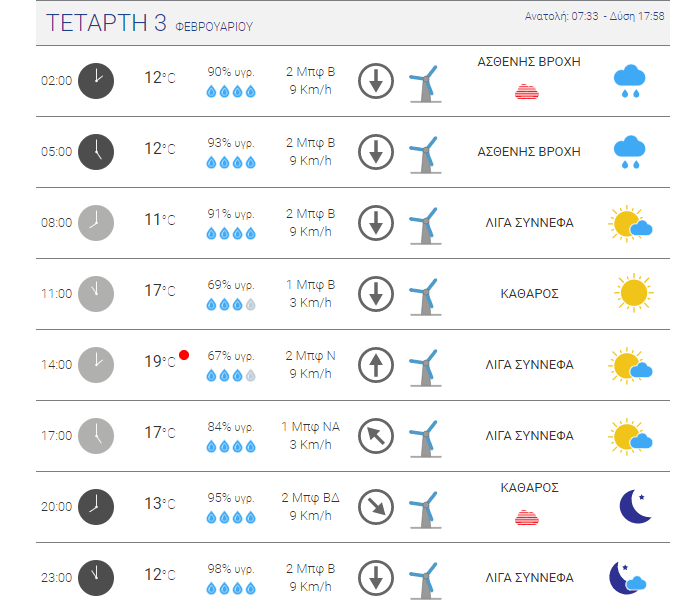Click the crescent moon icon at 20:00
This screenshot has width=684, height=613.
635,507
